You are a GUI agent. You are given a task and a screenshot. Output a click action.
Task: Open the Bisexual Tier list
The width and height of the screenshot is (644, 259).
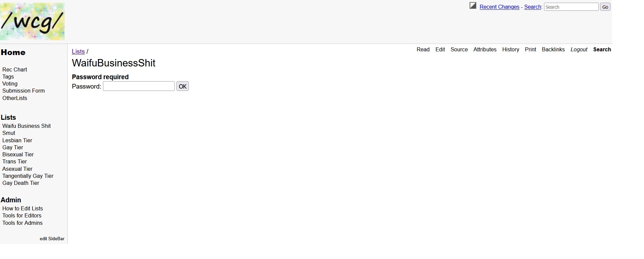(x=18, y=155)
